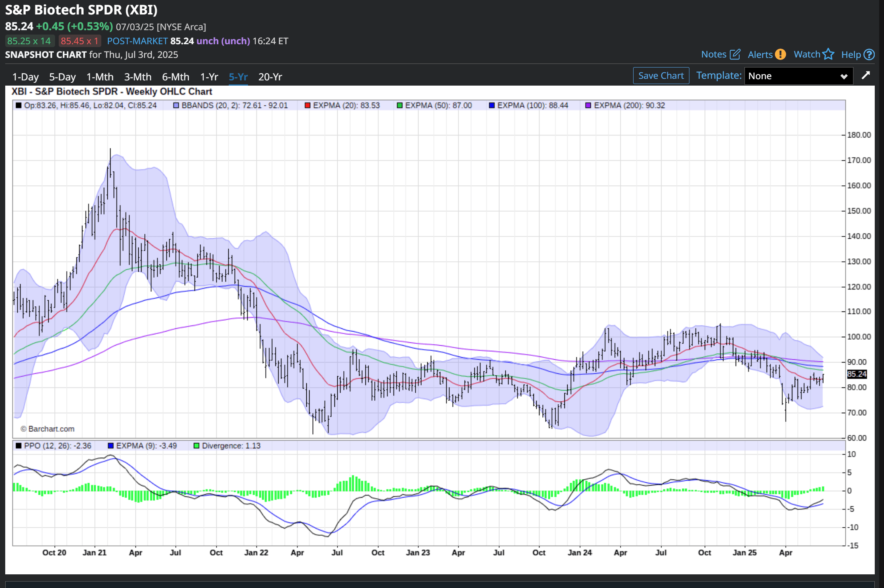Switch to the 6-Mth timeframe
This screenshot has width=884, height=588.
point(176,77)
